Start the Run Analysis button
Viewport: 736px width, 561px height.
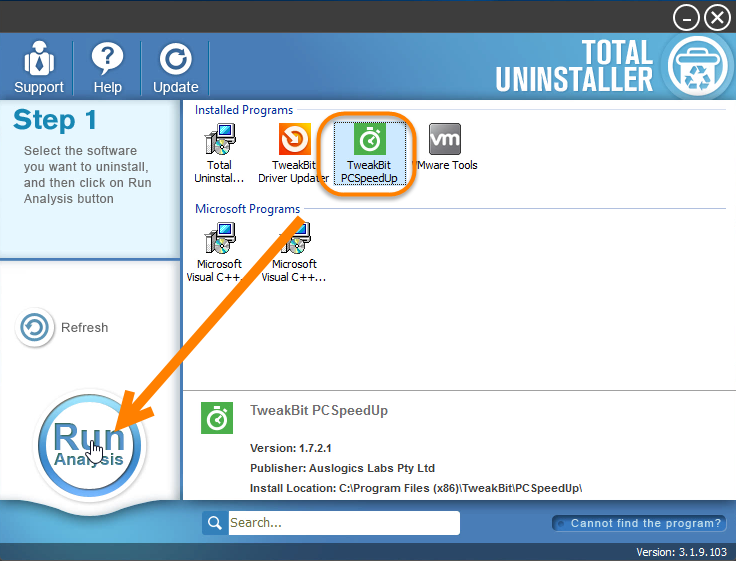tap(89, 445)
